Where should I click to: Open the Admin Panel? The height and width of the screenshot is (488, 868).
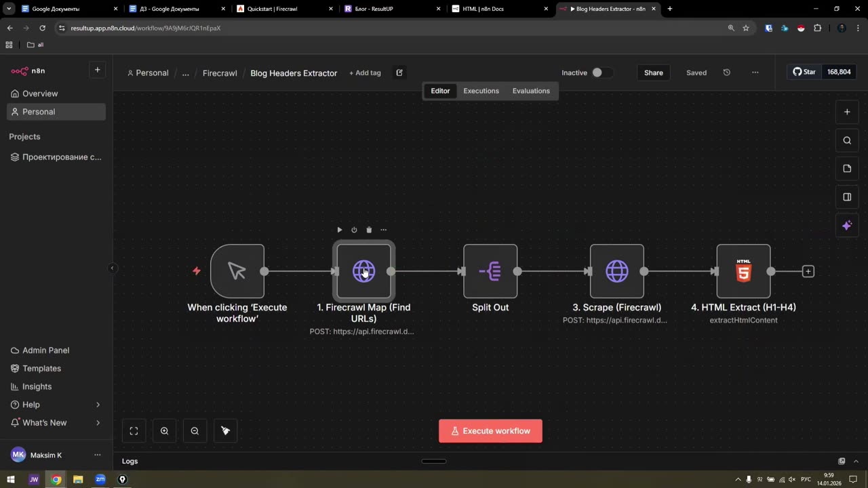(x=56, y=350)
